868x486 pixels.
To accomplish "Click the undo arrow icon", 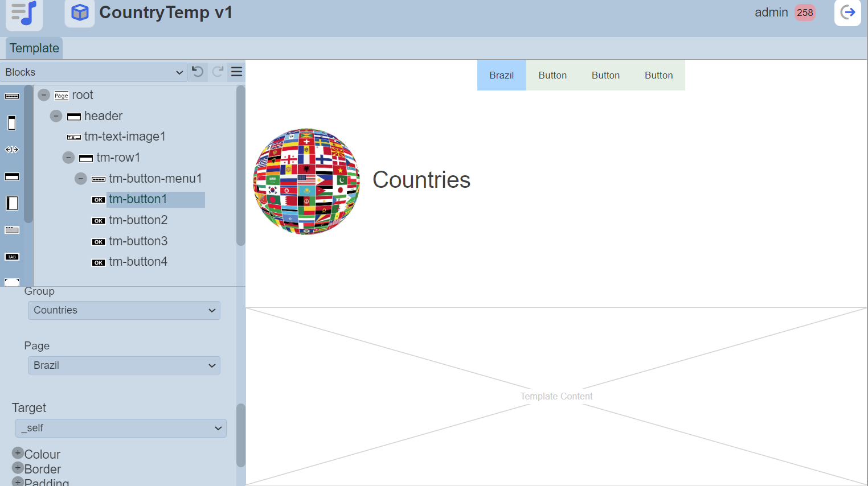I will 198,72.
